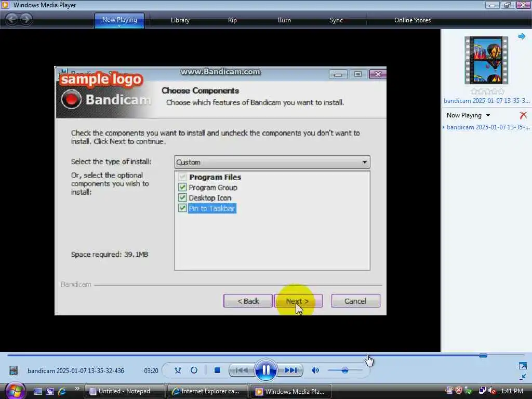Open the Now Playing list dropdown
Image resolution: width=532 pixels, height=399 pixels.
point(468,115)
